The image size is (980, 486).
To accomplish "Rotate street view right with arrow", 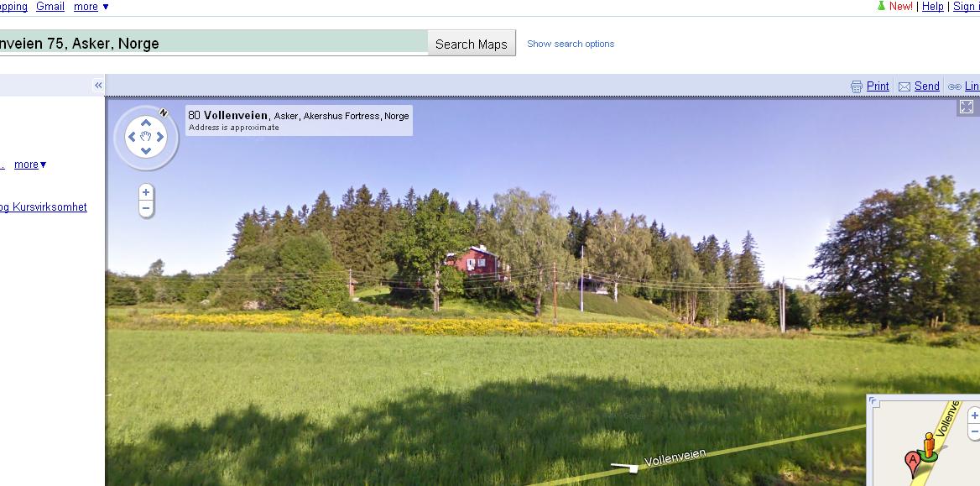I will [x=160, y=137].
